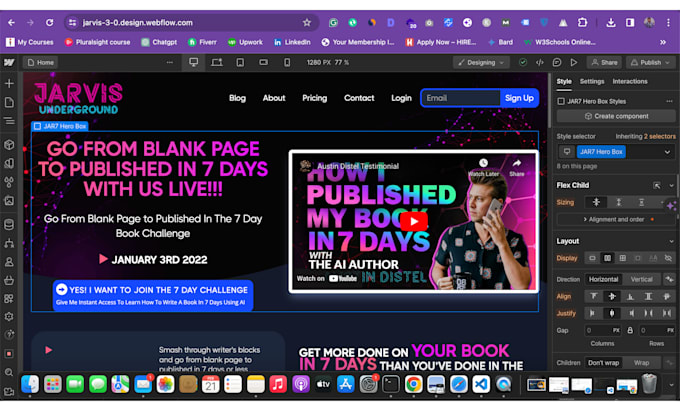
Task: Click the Create component button
Action: [616, 116]
